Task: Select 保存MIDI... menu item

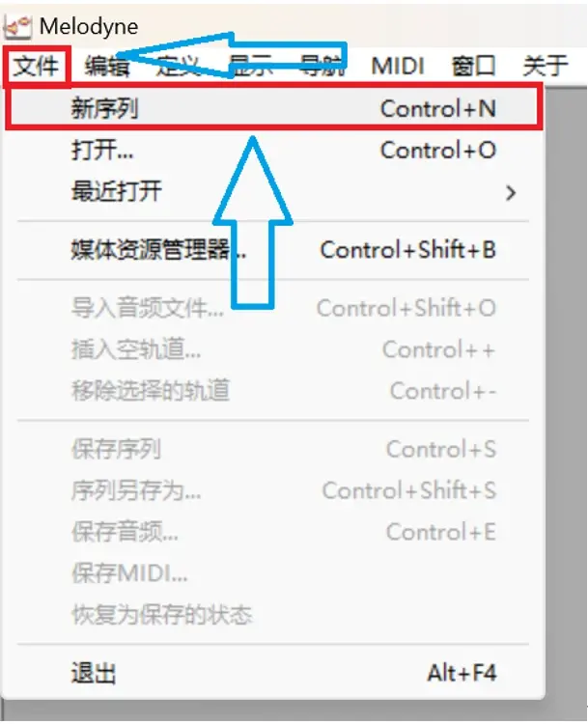Action: point(273,573)
